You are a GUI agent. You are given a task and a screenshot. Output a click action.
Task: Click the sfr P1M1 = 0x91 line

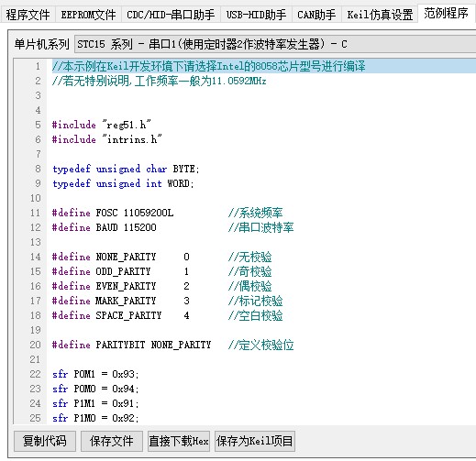[x=95, y=403]
